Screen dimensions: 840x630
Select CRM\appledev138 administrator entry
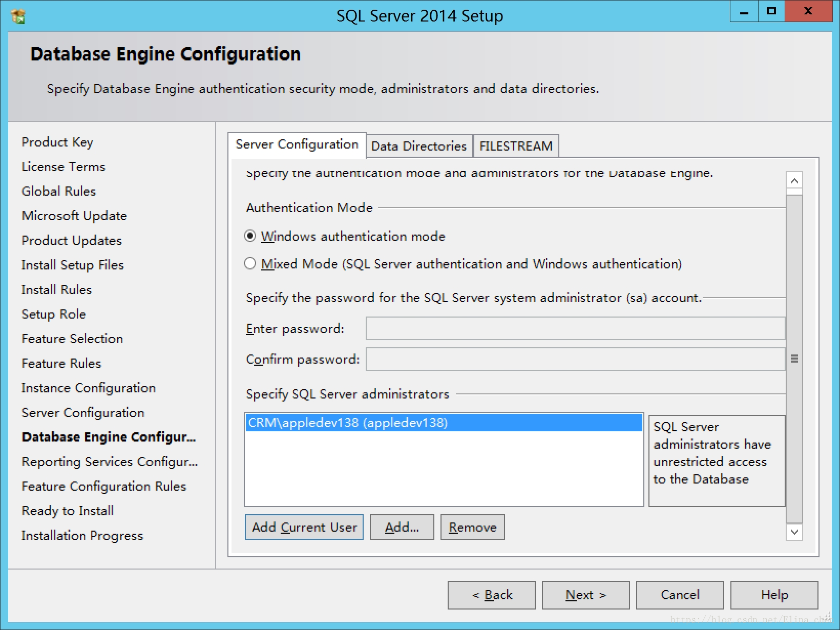click(444, 423)
